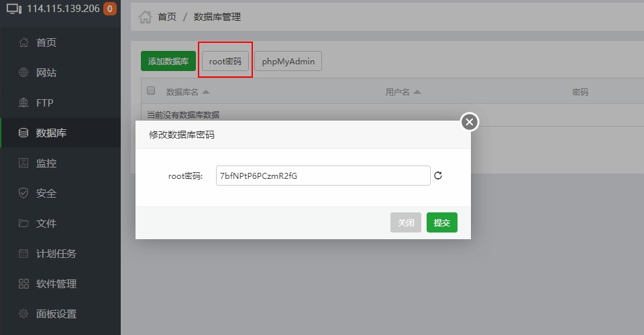This screenshot has height=335, width=644.
Task: Click into the root密码 input field
Action: [323, 176]
